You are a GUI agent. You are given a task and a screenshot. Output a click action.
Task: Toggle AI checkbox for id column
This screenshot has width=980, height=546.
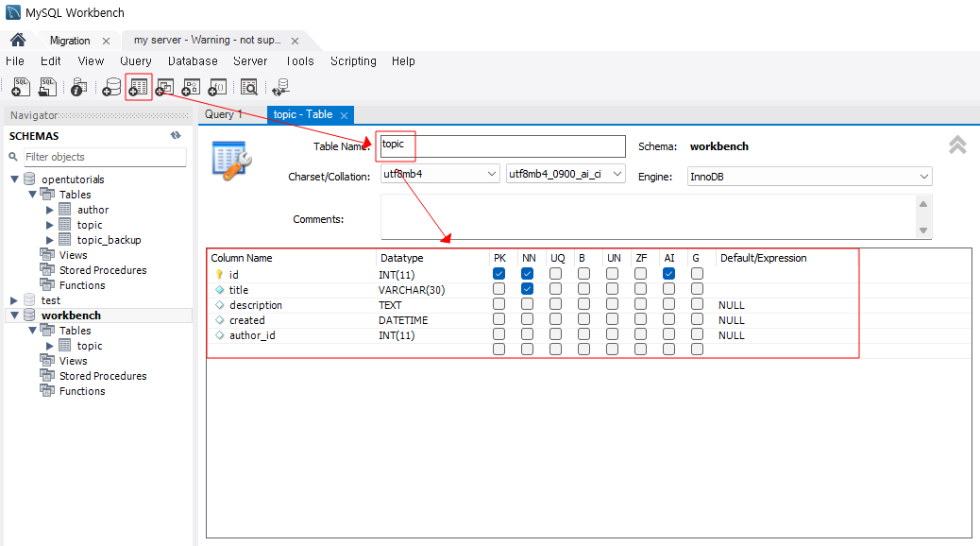point(668,273)
